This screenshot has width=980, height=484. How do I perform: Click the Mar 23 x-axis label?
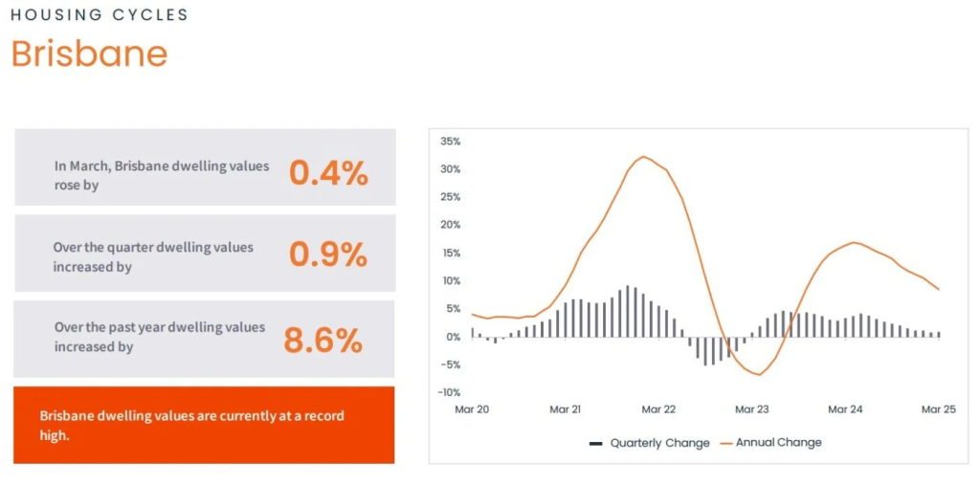[x=751, y=409]
